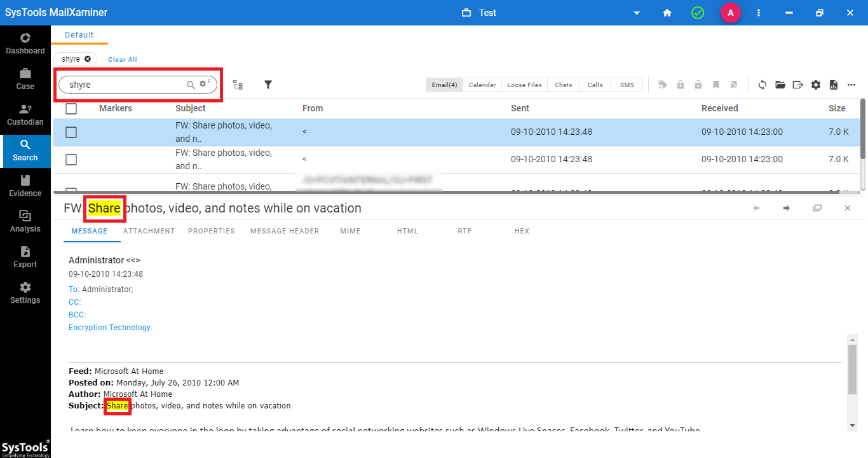Switch to the Calls tab
This screenshot has width=868, height=458.
click(595, 85)
